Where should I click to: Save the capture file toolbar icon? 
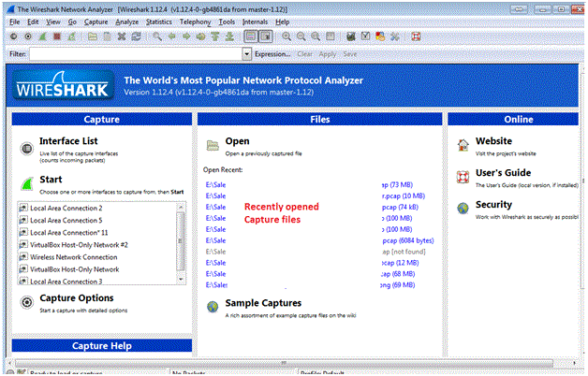tap(108, 36)
